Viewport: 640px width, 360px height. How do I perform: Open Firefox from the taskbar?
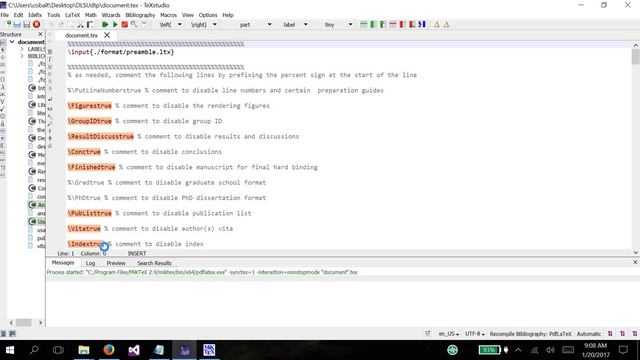click(109, 350)
